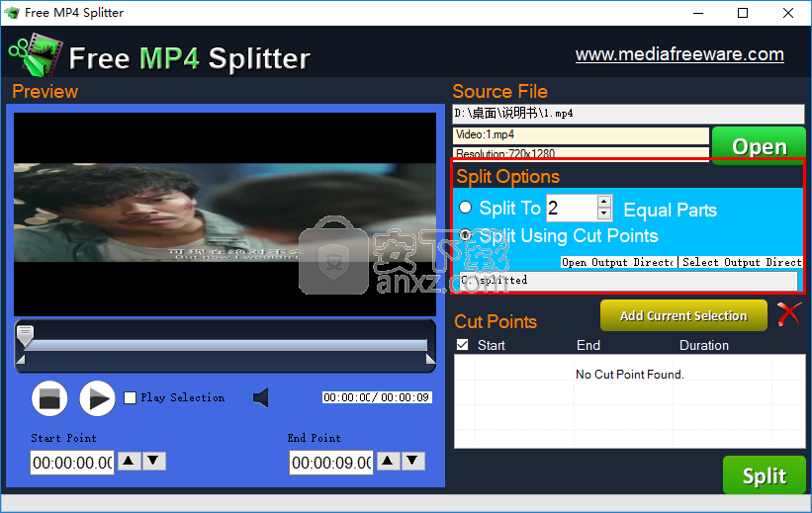Viewport: 812px width, 513px height.
Task: Click Select Output Directory button
Action: coord(741,263)
